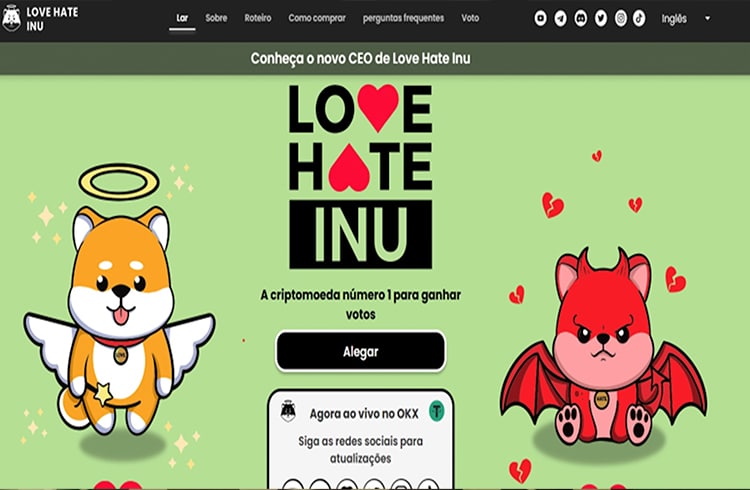Image resolution: width=750 pixels, height=490 pixels.
Task: Click 'Siga as redes sociais para atualizações'
Action: (361, 449)
